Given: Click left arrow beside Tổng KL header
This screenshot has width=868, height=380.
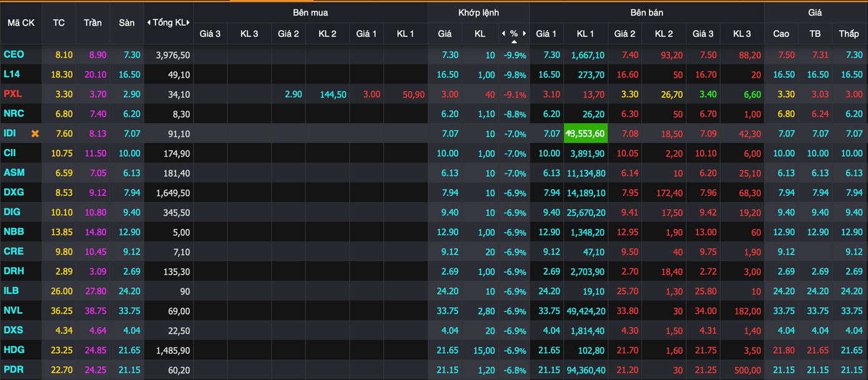Looking at the screenshot, I should click(149, 22).
